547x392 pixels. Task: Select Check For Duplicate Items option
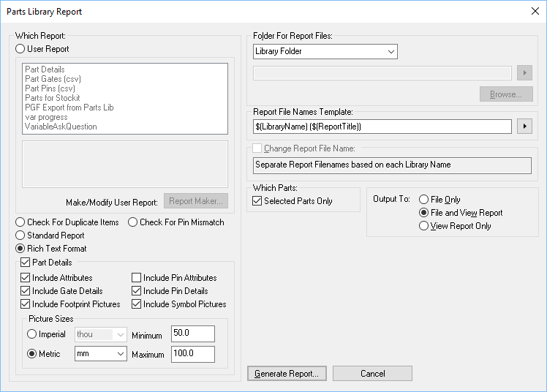point(20,222)
